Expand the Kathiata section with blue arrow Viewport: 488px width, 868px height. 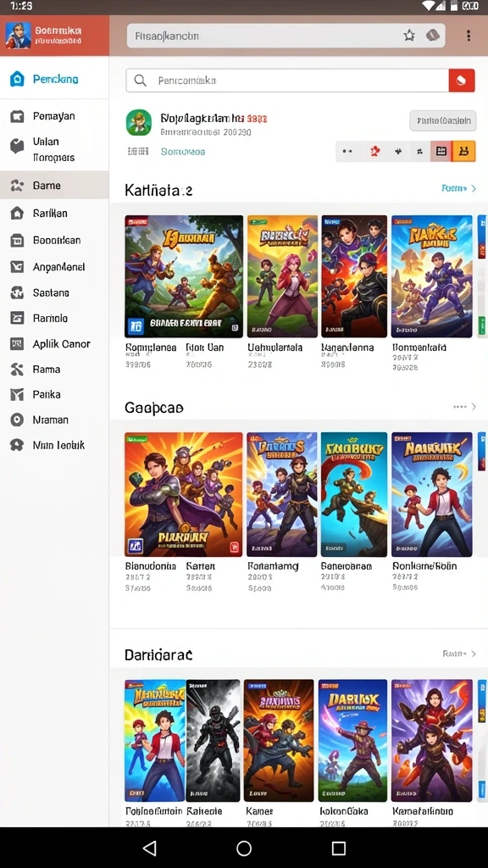click(458, 188)
